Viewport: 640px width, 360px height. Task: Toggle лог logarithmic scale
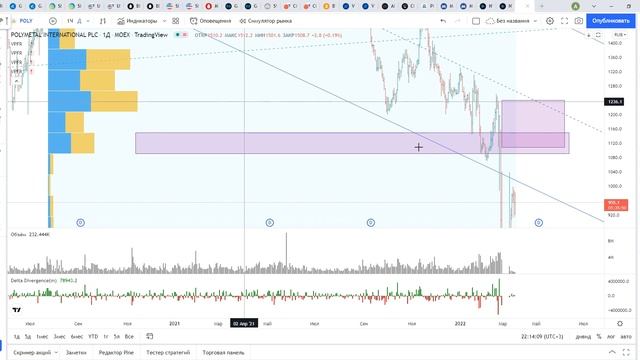tap(611, 337)
